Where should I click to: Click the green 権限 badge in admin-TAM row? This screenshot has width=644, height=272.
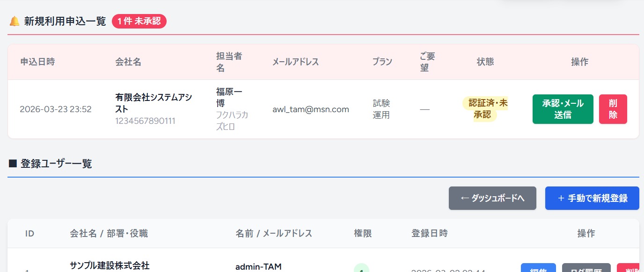point(361,268)
